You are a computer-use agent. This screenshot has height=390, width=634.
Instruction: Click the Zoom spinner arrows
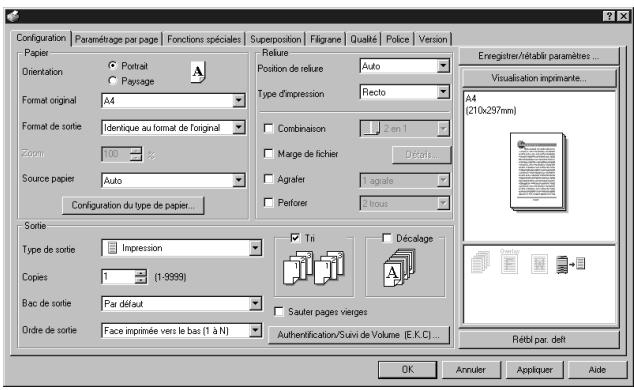tap(136, 154)
